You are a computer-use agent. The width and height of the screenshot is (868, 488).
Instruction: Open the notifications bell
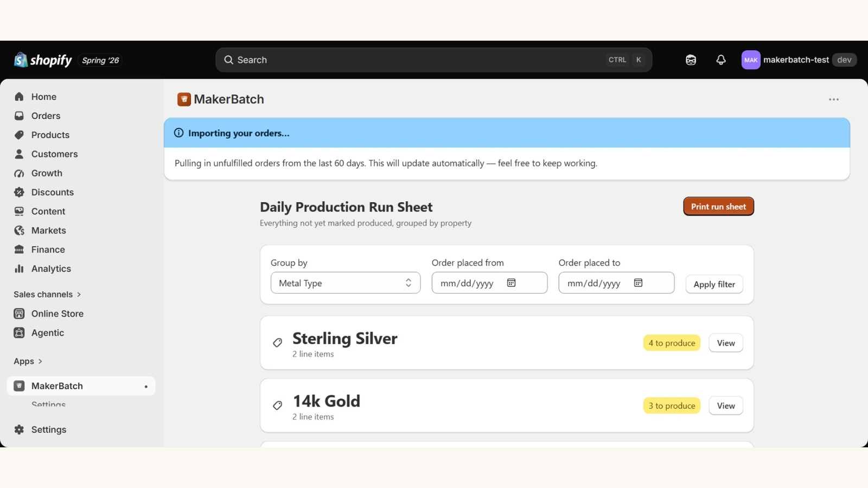[721, 60]
